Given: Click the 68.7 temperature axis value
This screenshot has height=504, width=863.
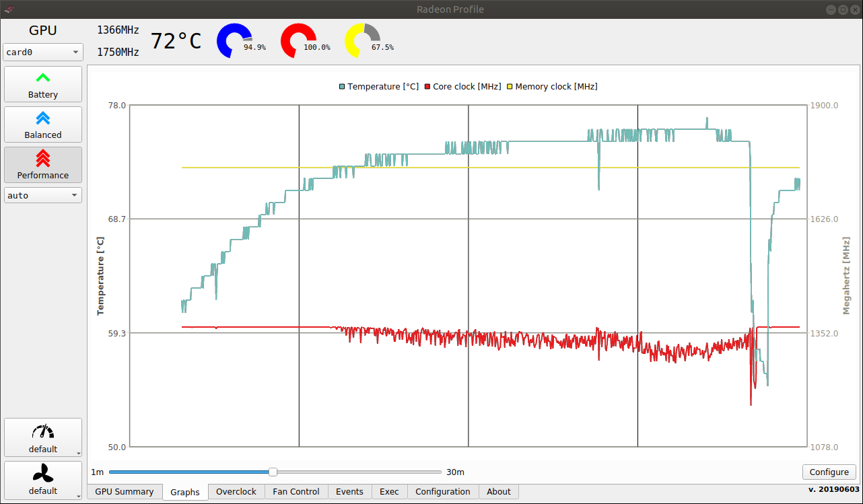Looking at the screenshot, I should (x=116, y=219).
